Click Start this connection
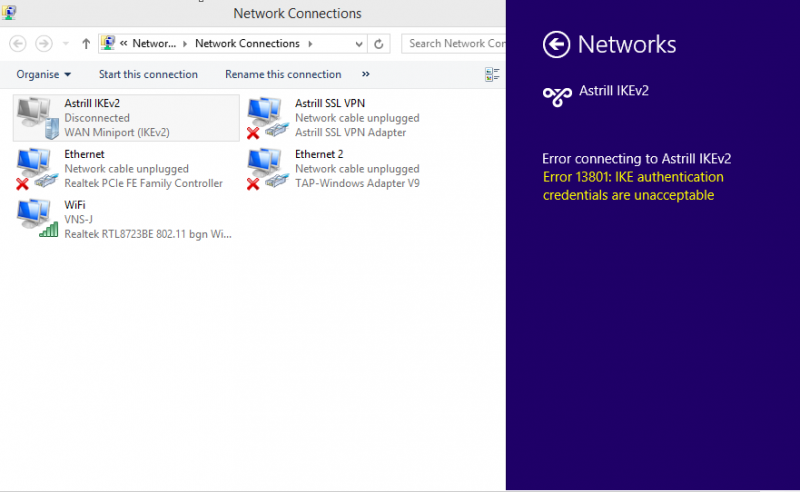Screen dimensions: 800x492 pyautogui.click(x=148, y=75)
